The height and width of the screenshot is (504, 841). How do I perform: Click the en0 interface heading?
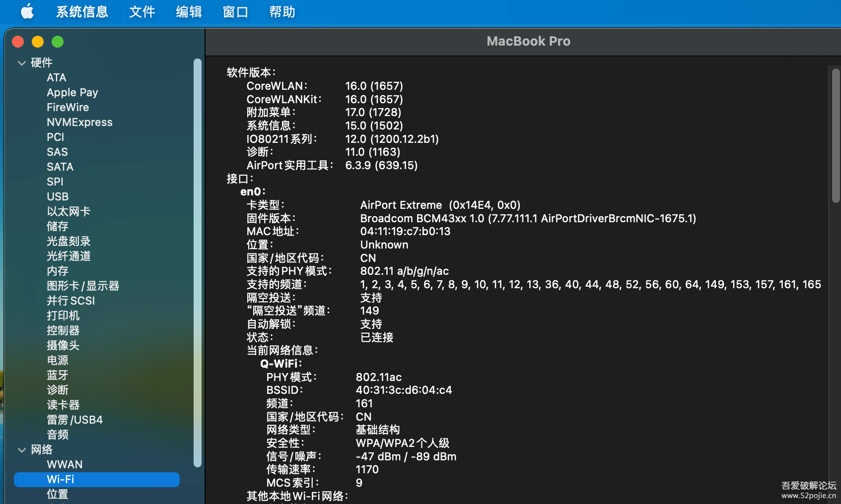(253, 192)
